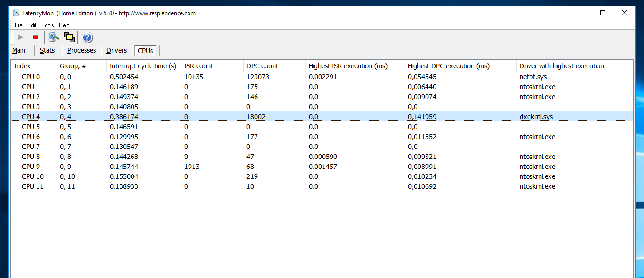Click interrupt cycle time value 0,129995
Screen dimensions: 644x278
point(124,137)
